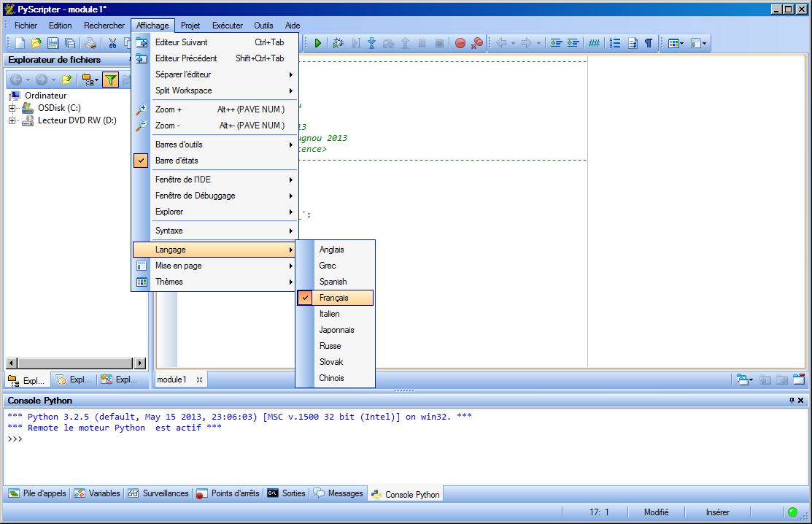Click Editeur Suivant menu entry
812x524 pixels.
215,42
